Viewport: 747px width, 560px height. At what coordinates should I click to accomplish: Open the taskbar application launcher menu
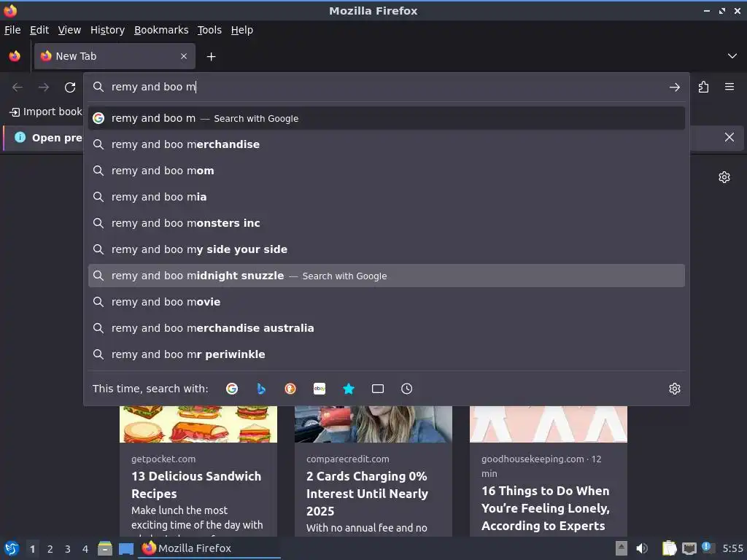click(12, 548)
